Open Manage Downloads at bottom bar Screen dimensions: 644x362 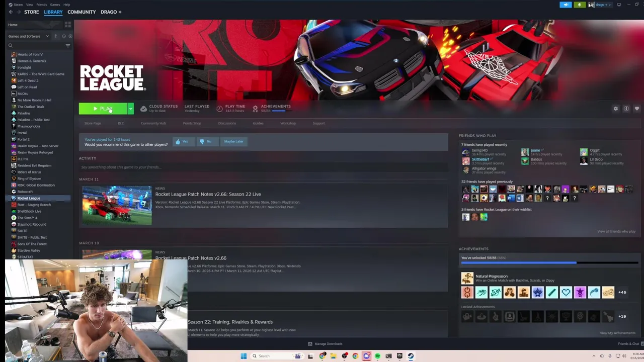pyautogui.click(x=325, y=344)
